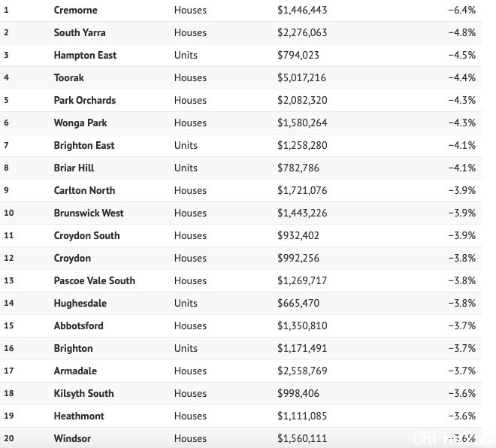Select Hughesdale Units property type
This screenshot has height=448, width=496.
click(186, 303)
